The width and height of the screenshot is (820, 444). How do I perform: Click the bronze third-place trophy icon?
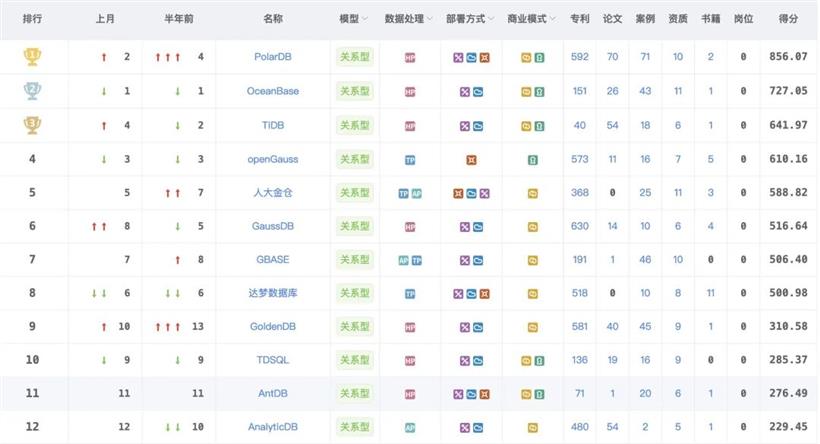(32, 125)
